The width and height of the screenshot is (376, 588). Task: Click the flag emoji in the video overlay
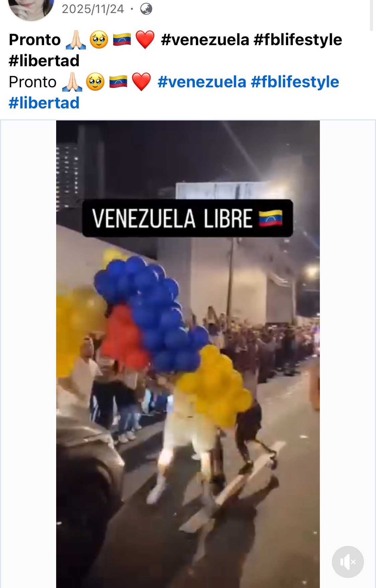271,218
